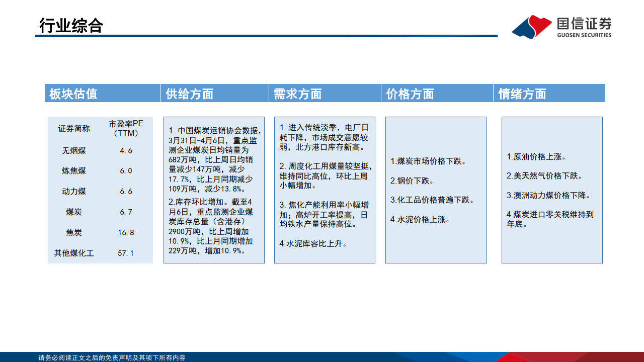The height and width of the screenshot is (362, 644).
Task: Click price item 4.水泥价格上涨
Action: pos(420,219)
